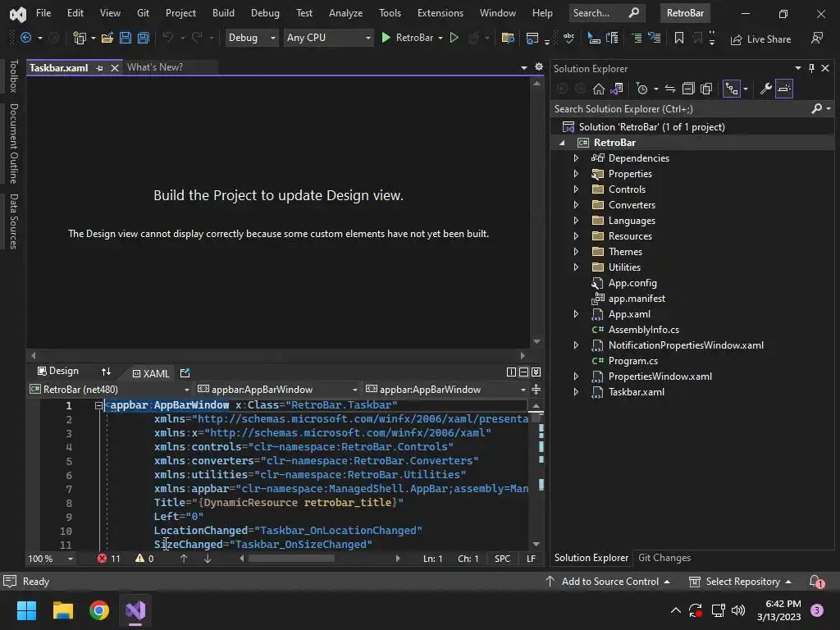Screen dimensions: 840x630
Task: Click Add to Source Control in status bar
Action: [608, 582]
